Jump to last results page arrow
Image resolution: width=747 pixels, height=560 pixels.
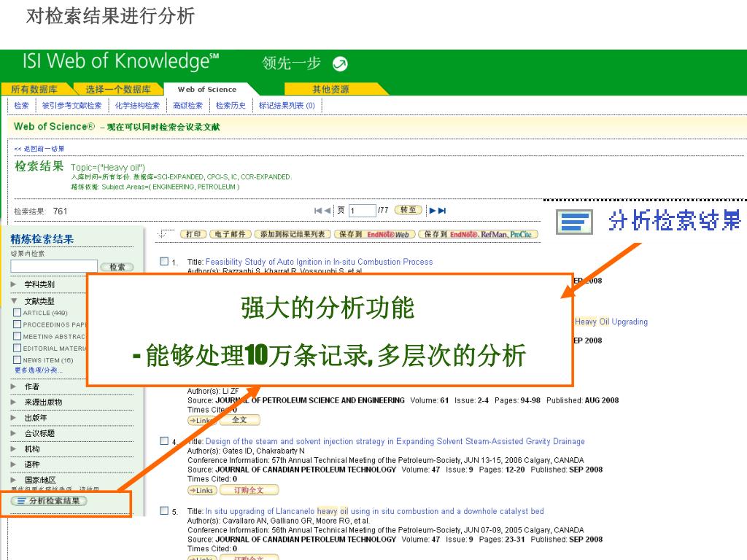pyautogui.click(x=442, y=211)
